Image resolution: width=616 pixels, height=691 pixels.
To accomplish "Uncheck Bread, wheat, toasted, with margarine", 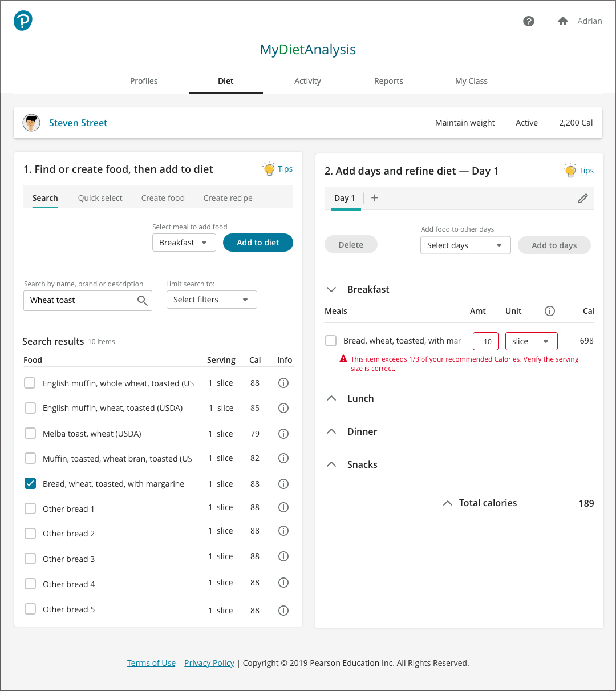I will point(30,484).
